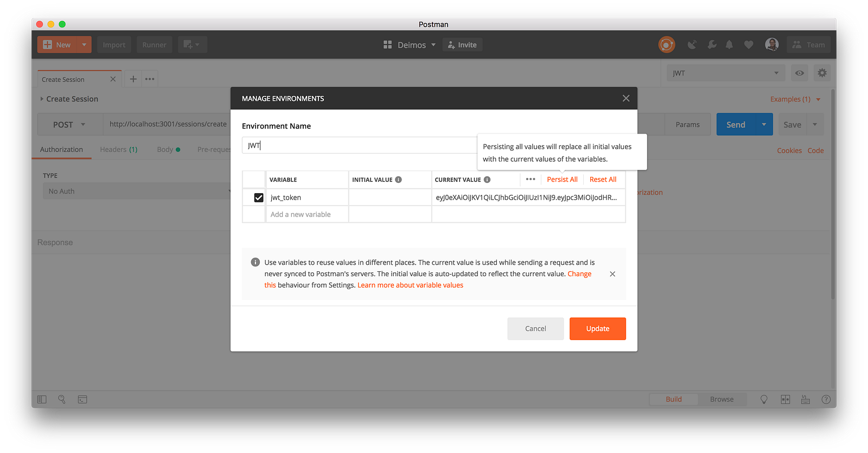Click the orange Update button

(598, 329)
